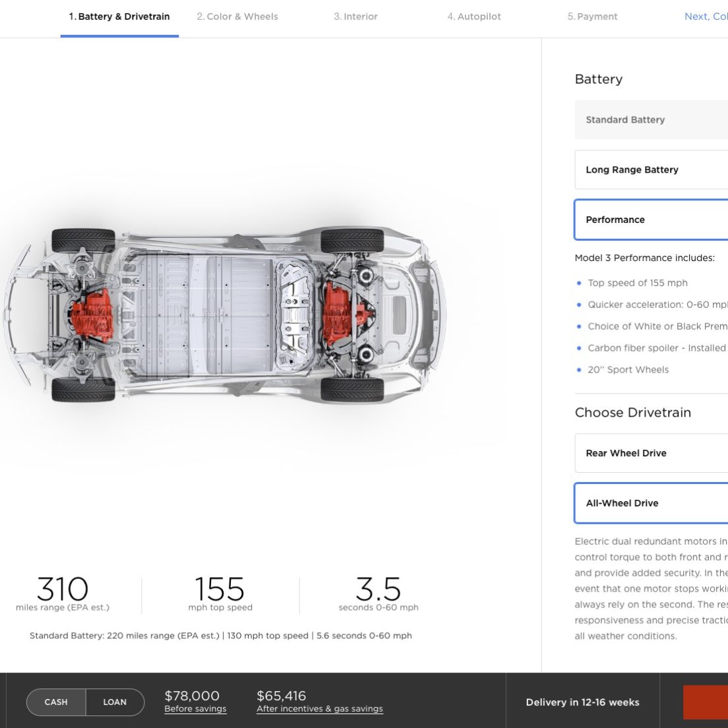Click 'Top speed of 155 mph' bullet
The height and width of the screenshot is (728, 728).
tap(638, 283)
